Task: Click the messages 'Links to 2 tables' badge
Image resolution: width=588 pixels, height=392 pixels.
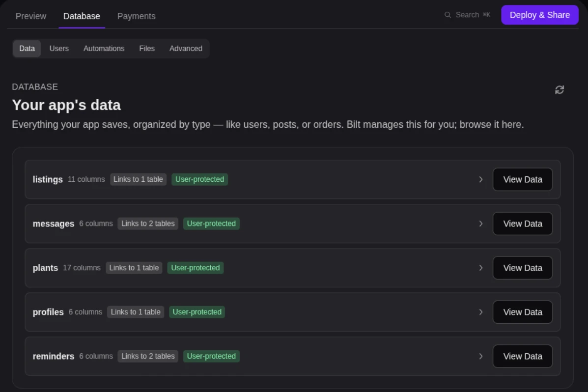Action: [x=148, y=224]
